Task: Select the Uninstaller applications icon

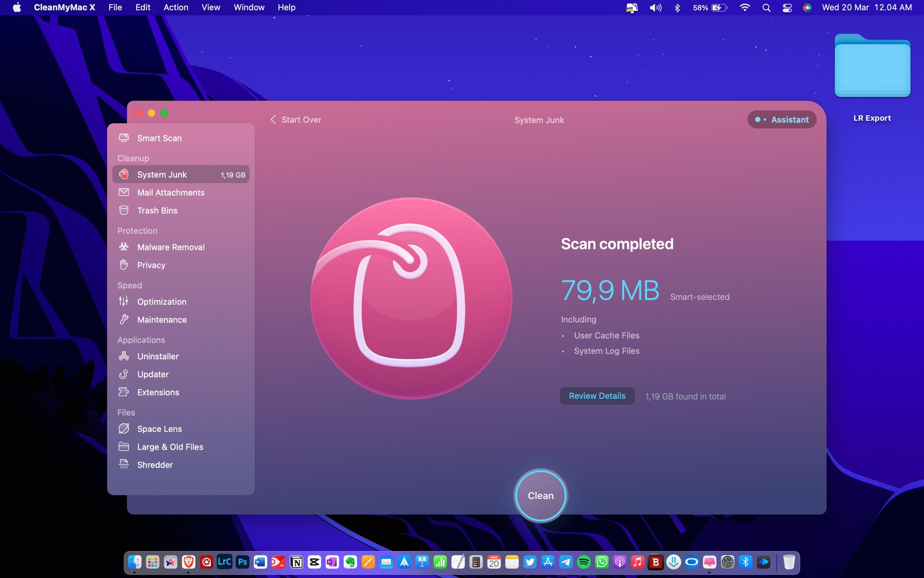Action: 124,356
